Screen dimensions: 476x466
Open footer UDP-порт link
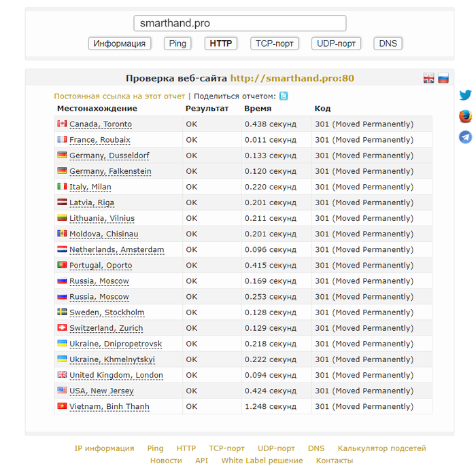276,448
